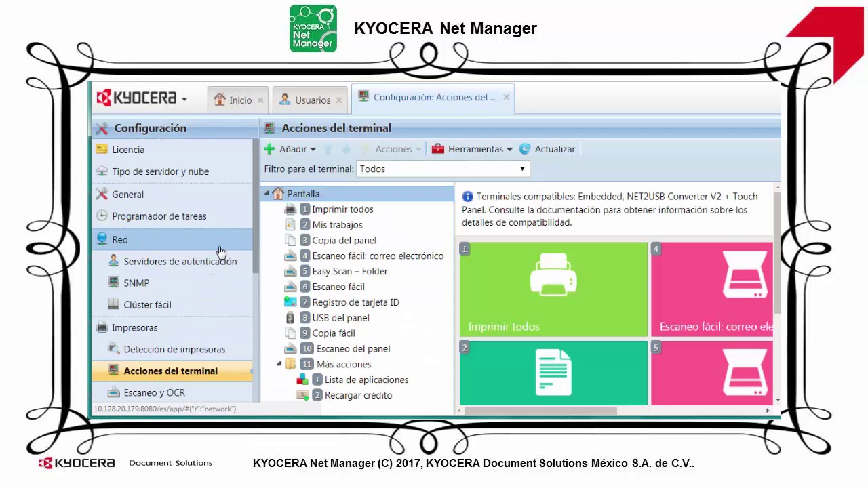Click the teal tile number 2

pyautogui.click(x=553, y=373)
